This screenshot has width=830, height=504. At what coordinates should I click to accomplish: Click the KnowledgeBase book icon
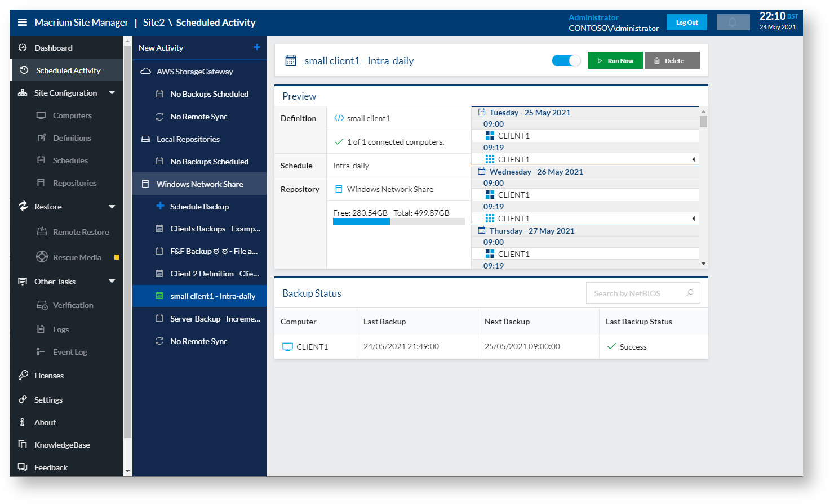[x=23, y=445]
